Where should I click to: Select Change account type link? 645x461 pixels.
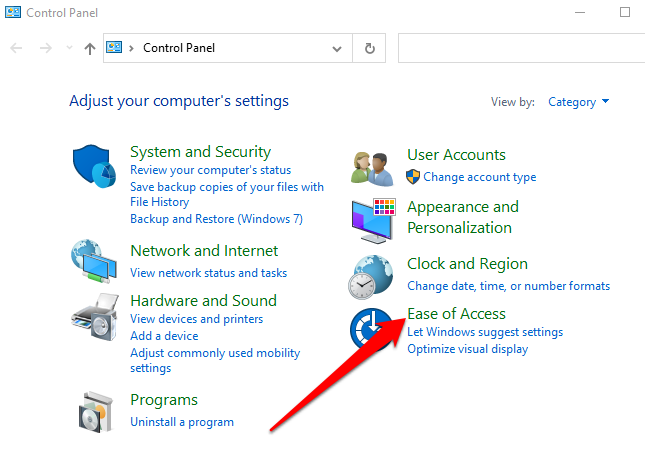coord(479,177)
